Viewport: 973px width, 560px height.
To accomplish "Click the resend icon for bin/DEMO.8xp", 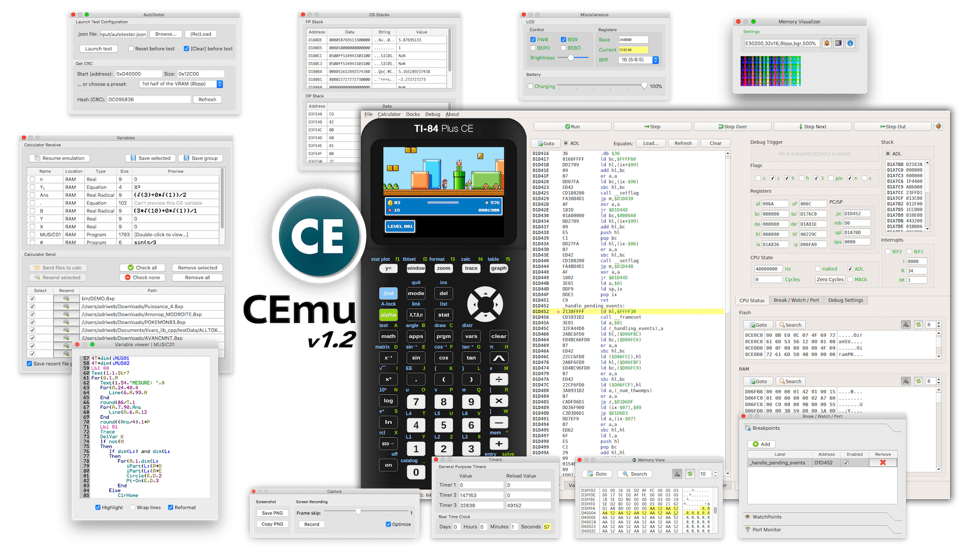I will tap(66, 299).
